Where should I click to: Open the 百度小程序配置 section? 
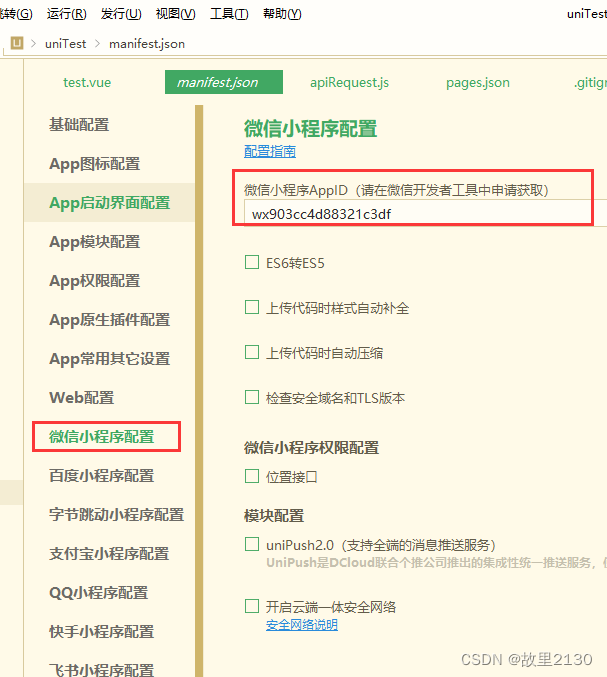(x=101, y=475)
